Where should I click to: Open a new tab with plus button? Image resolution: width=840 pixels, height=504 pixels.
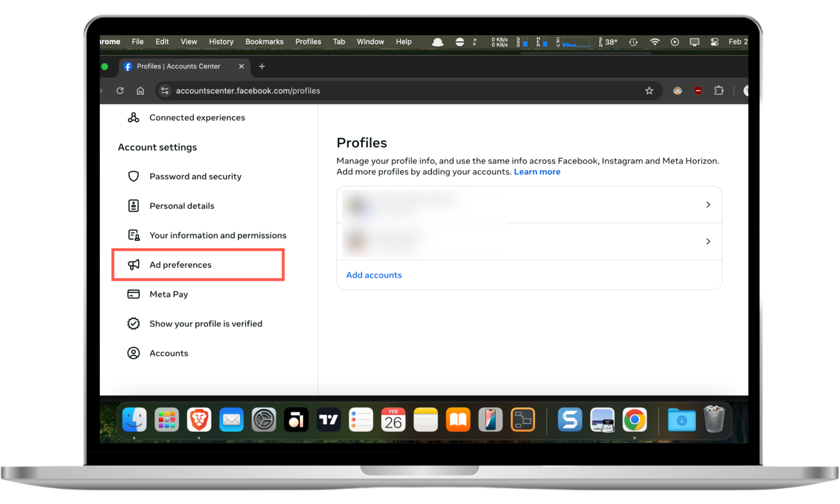click(x=262, y=67)
